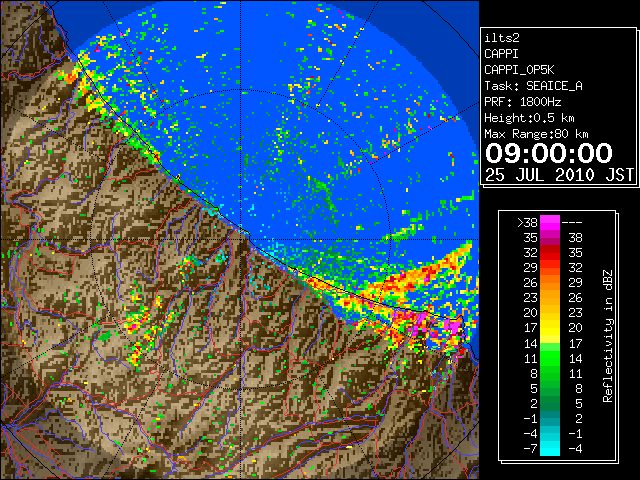Click the vertical "Reflectivity in dBZ" label
Image resolution: width=640 pixels, height=480 pixels.
point(608,336)
